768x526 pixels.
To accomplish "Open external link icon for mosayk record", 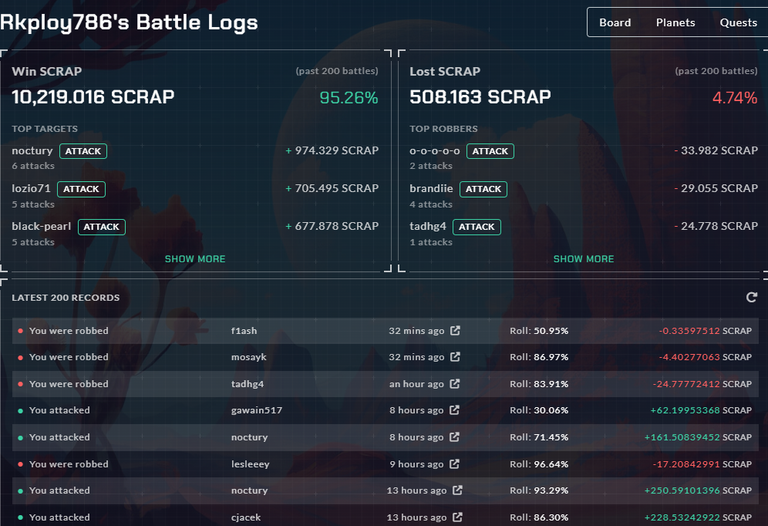I will pos(455,357).
